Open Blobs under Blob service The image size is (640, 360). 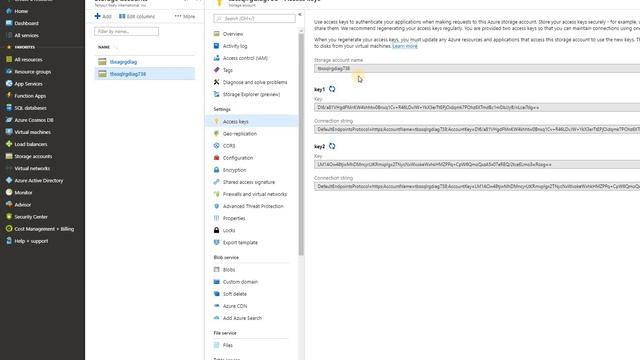pos(229,270)
